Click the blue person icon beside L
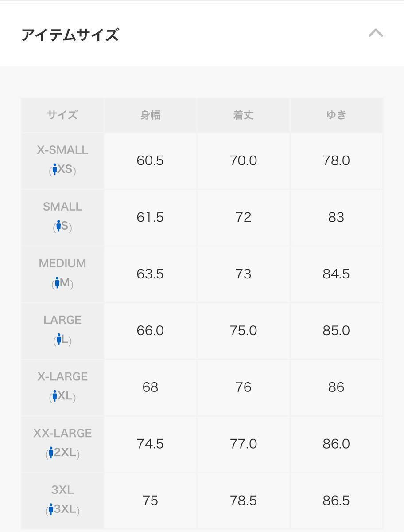The image size is (404, 532). pyautogui.click(x=58, y=340)
